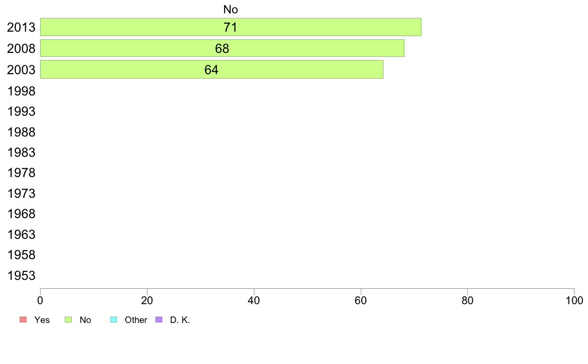Select the 2008 bar showing 68
The image size is (588, 364).
click(222, 48)
